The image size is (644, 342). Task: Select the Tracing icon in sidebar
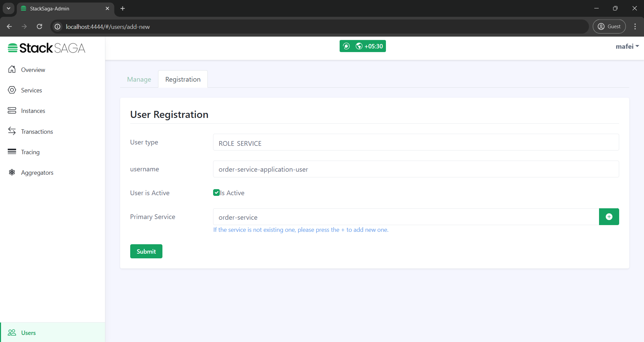12,152
